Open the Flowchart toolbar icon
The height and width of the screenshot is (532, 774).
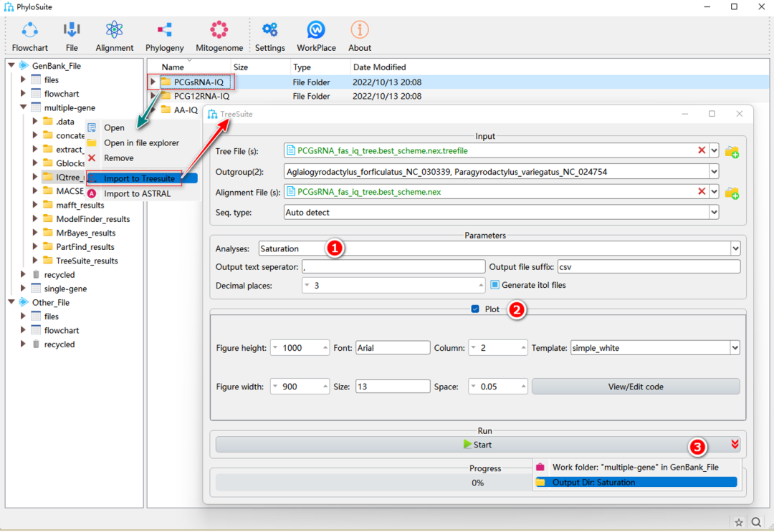29,31
